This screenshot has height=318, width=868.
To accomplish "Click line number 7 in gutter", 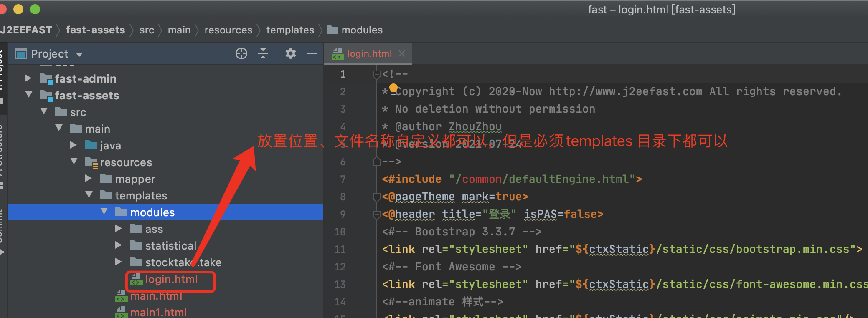I will pos(343,179).
